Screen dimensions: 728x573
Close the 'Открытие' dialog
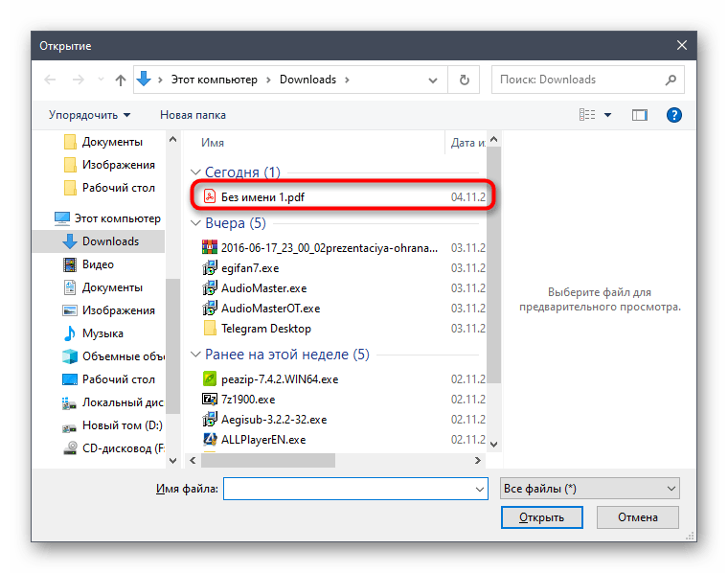pyautogui.click(x=682, y=45)
